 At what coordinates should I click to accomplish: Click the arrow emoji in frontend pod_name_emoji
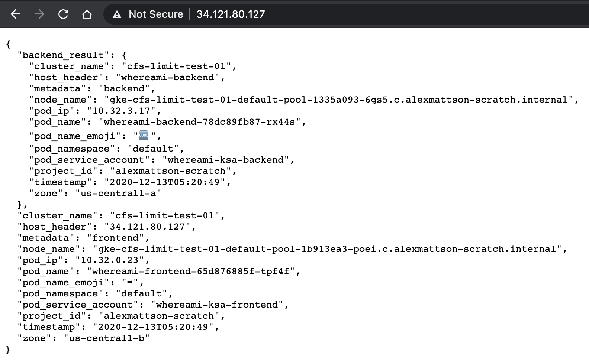click(x=130, y=282)
